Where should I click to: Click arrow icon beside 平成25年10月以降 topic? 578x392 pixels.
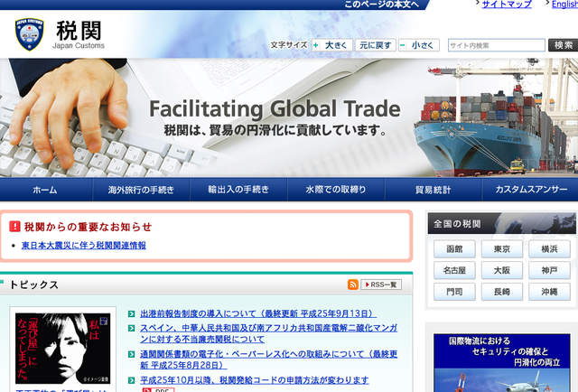pos(131,380)
